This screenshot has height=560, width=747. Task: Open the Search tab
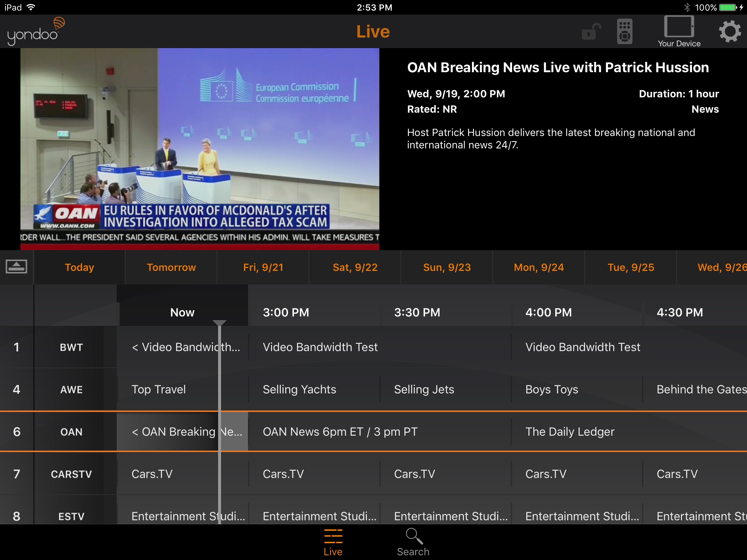pyautogui.click(x=413, y=542)
